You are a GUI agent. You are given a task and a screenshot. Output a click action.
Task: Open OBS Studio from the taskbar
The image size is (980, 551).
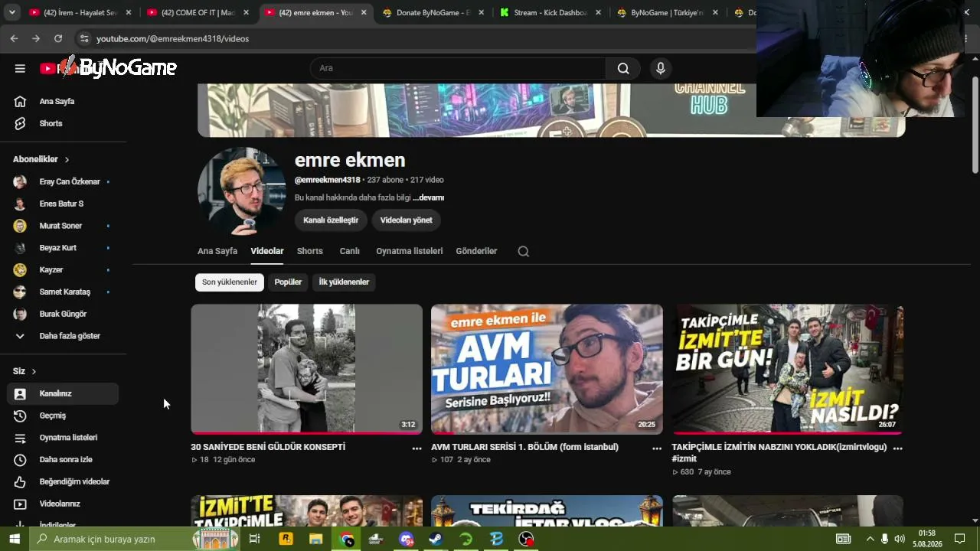pyautogui.click(x=527, y=539)
